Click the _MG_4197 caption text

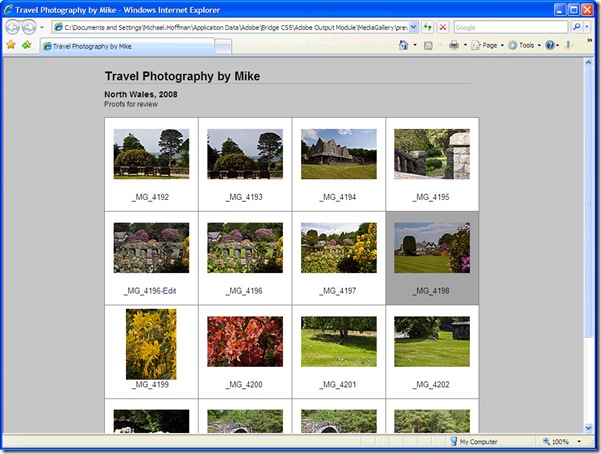click(338, 291)
